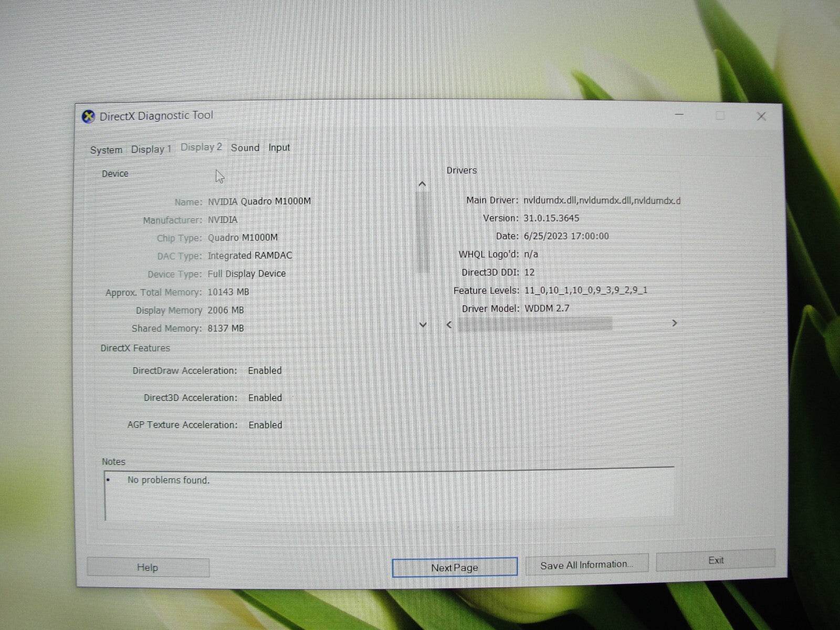The image size is (840, 630).
Task: Open the Display 2 tab
Action: coord(201,147)
